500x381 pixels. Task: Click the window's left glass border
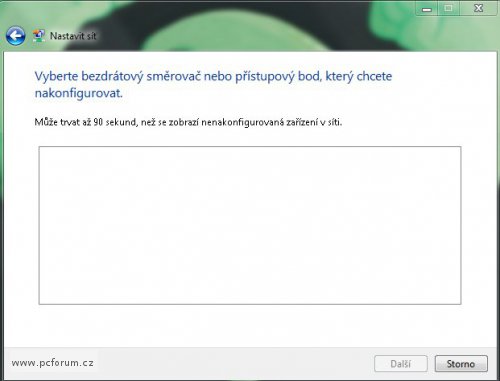pos(2,213)
